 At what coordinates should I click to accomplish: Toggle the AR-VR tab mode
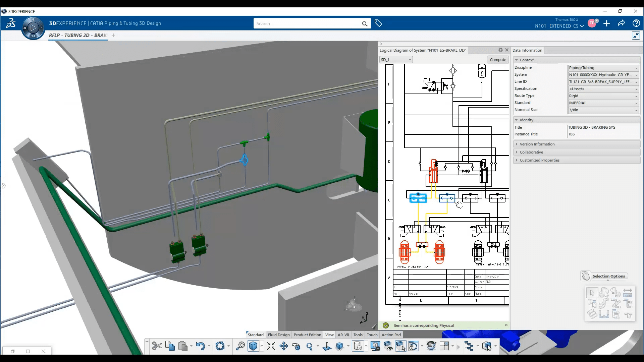[x=343, y=335]
